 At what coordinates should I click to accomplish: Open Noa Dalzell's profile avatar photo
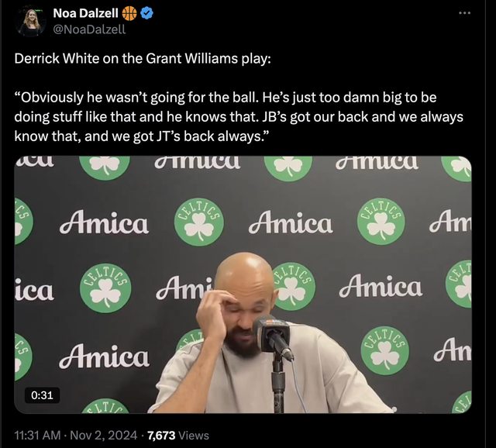[32, 21]
